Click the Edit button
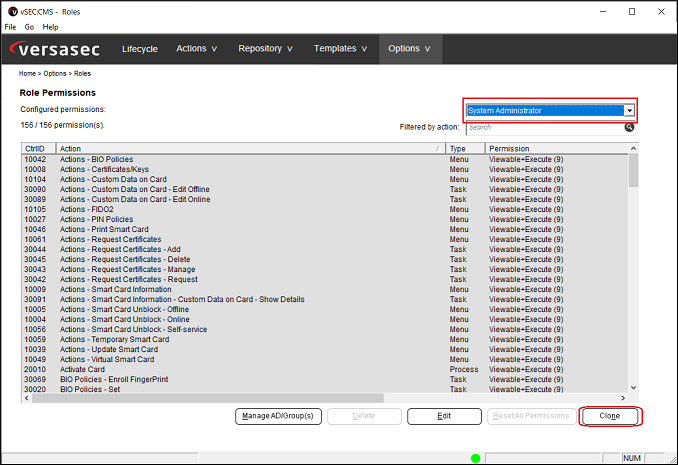This screenshot has width=678, height=465. 444,416
